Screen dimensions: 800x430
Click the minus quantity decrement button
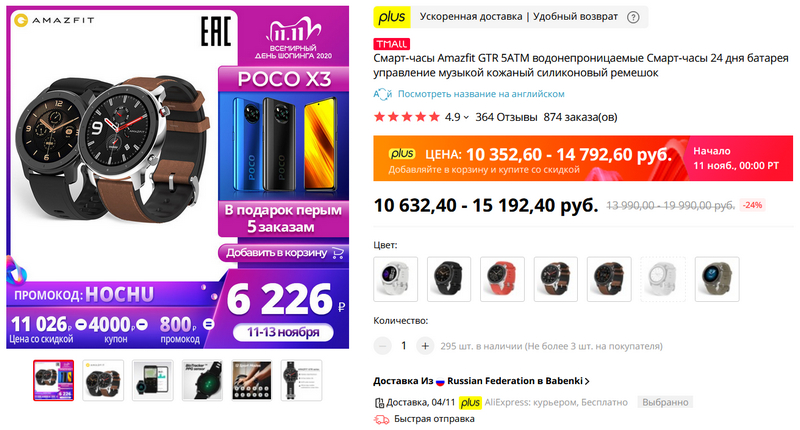point(382,346)
